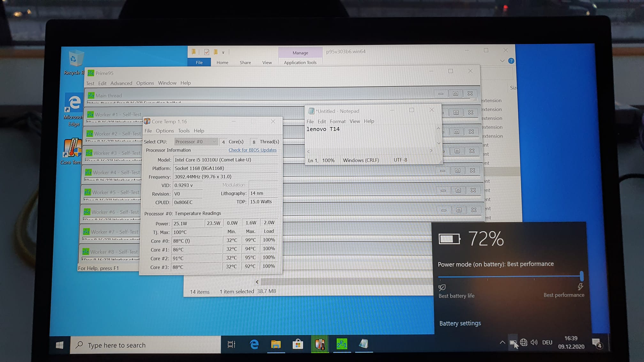Open Microsoft Store taskbar icon
The height and width of the screenshot is (362, 644).
coord(298,344)
